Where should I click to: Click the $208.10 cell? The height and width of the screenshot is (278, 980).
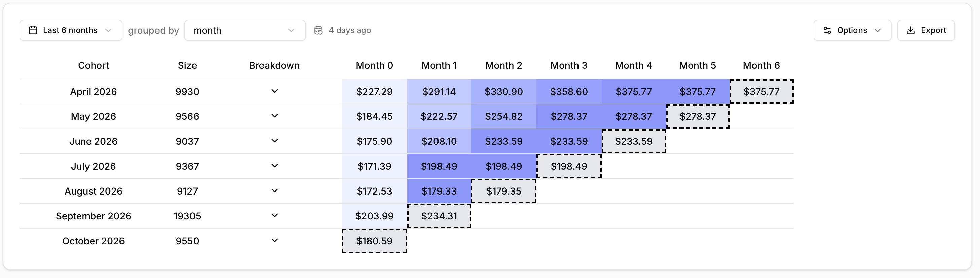pyautogui.click(x=439, y=141)
